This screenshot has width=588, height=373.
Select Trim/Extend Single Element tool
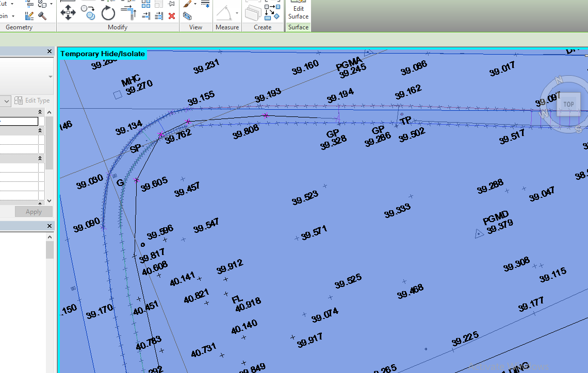[x=146, y=16]
